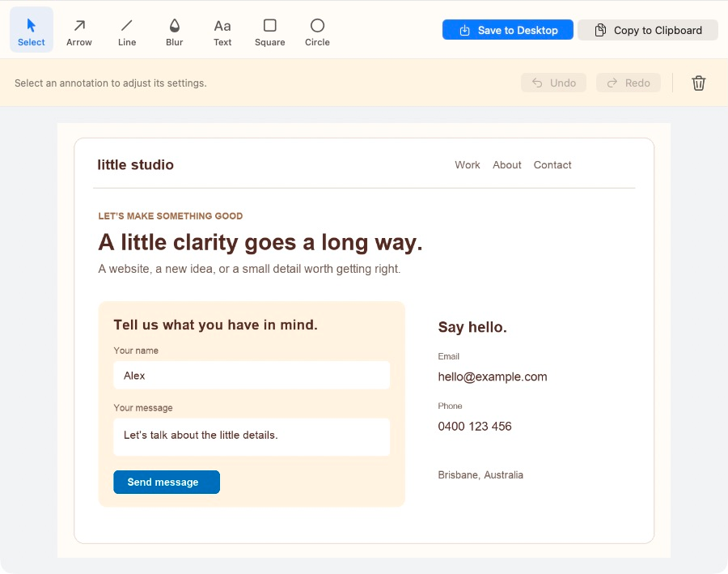Click the Redo button
Screen dimensions: 728x574
[x=629, y=83]
